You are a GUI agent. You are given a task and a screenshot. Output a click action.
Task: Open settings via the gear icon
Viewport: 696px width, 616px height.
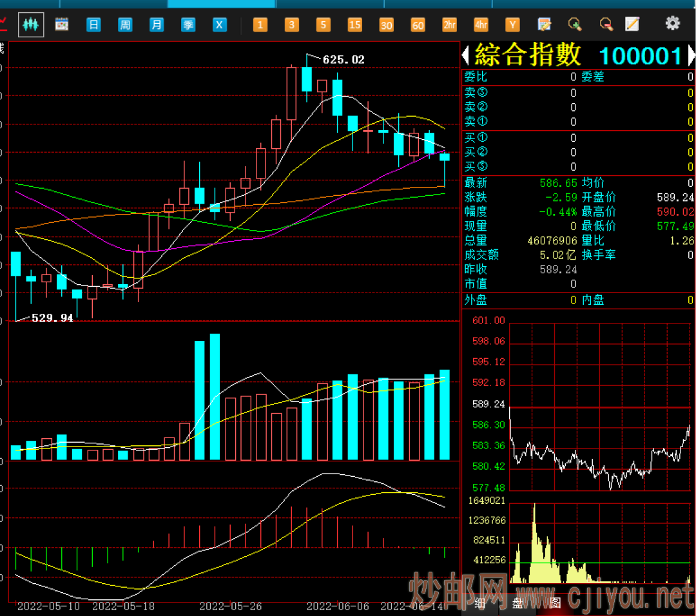coord(673,24)
